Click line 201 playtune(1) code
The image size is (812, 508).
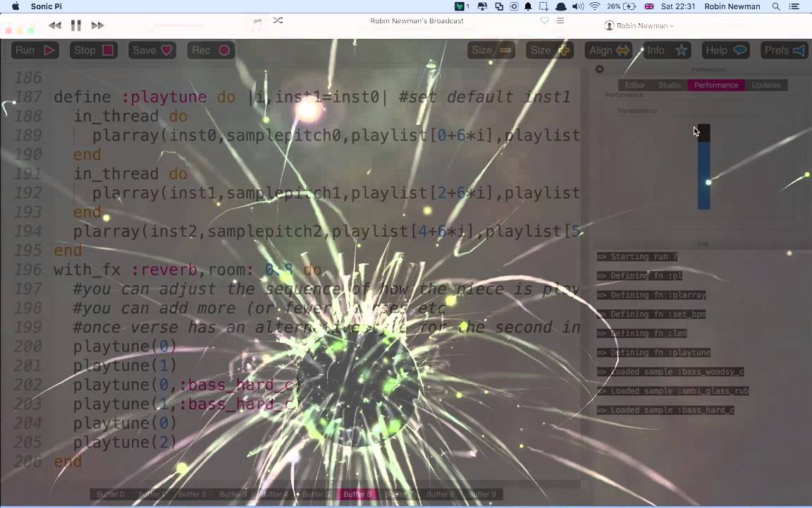[x=125, y=365]
